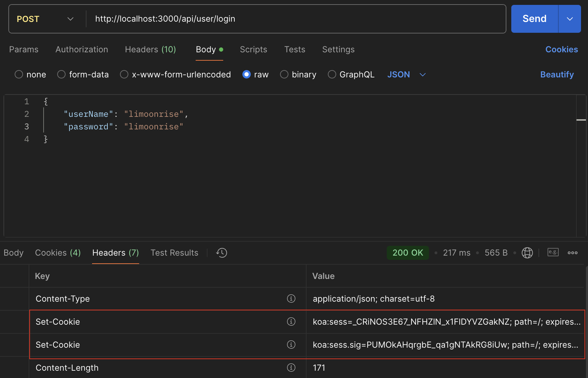Switch to the Authorization tab
The image size is (588, 378).
tap(82, 50)
